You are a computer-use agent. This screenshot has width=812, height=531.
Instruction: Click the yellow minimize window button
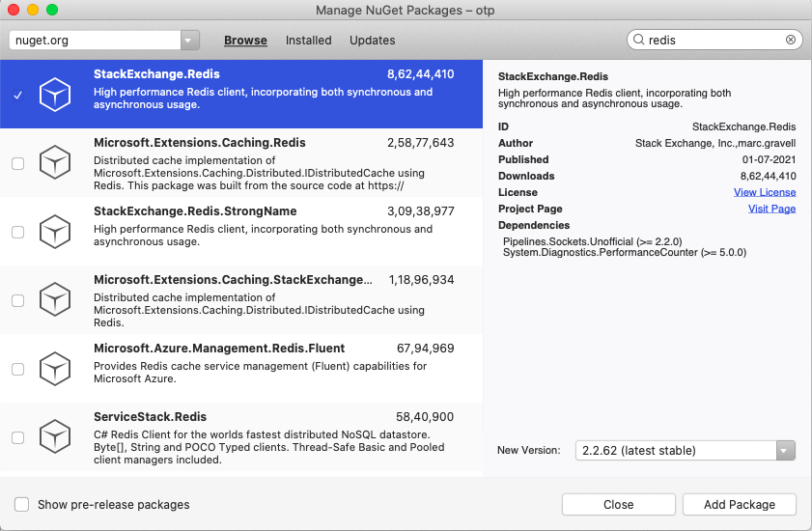[x=33, y=10]
